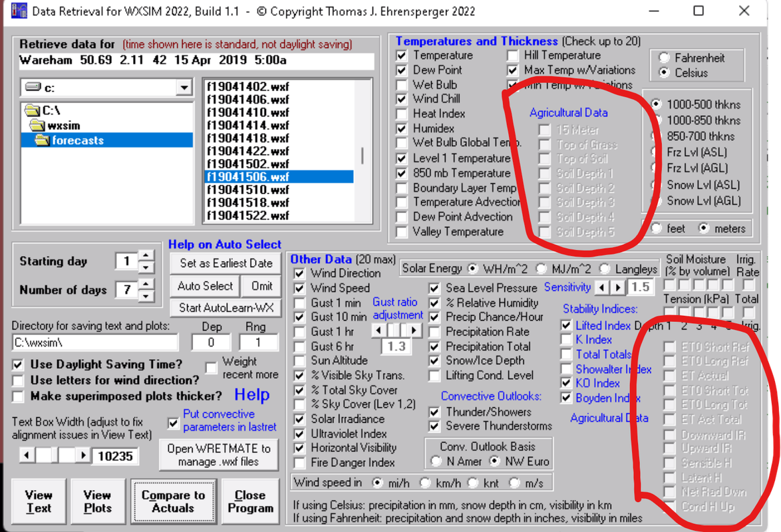This screenshot has width=781, height=532.
Task: Select N Amer outlook basis
Action: pos(436,462)
